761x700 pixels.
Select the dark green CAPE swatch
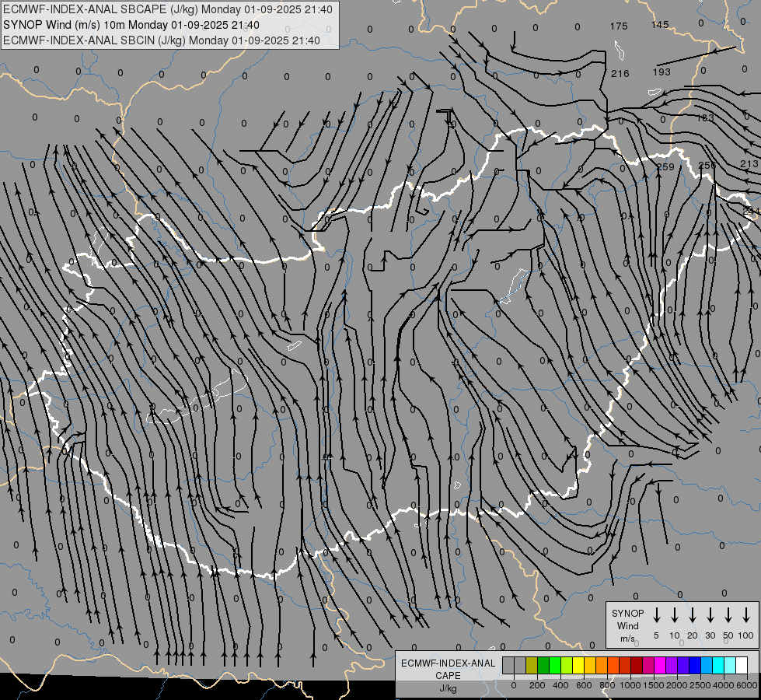(x=543, y=665)
